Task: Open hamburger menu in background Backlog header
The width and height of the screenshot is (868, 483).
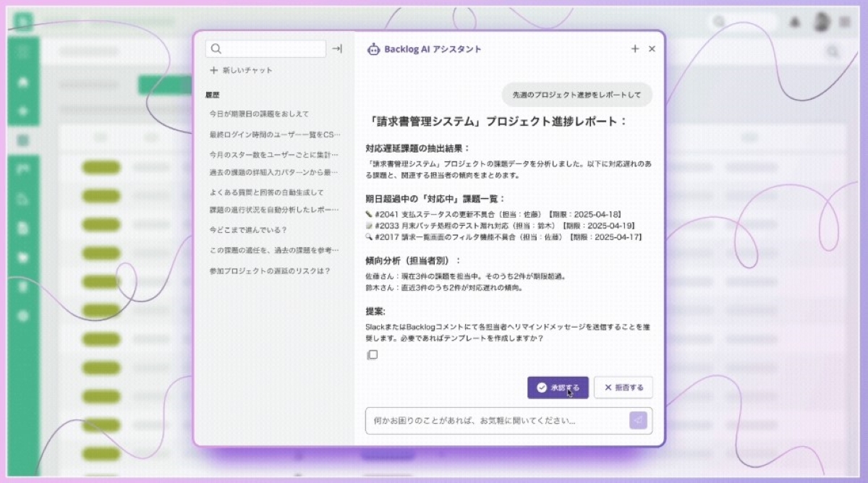Action: tap(844, 22)
